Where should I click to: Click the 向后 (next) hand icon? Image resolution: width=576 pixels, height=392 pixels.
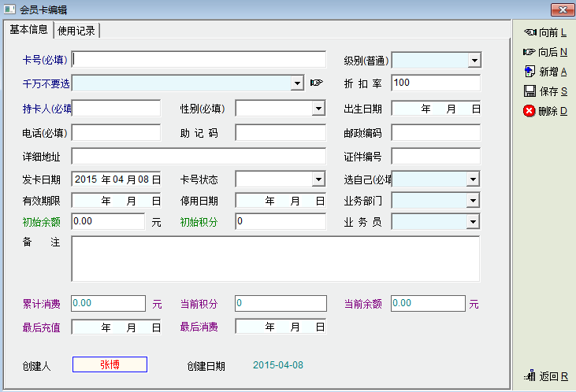tap(530, 52)
